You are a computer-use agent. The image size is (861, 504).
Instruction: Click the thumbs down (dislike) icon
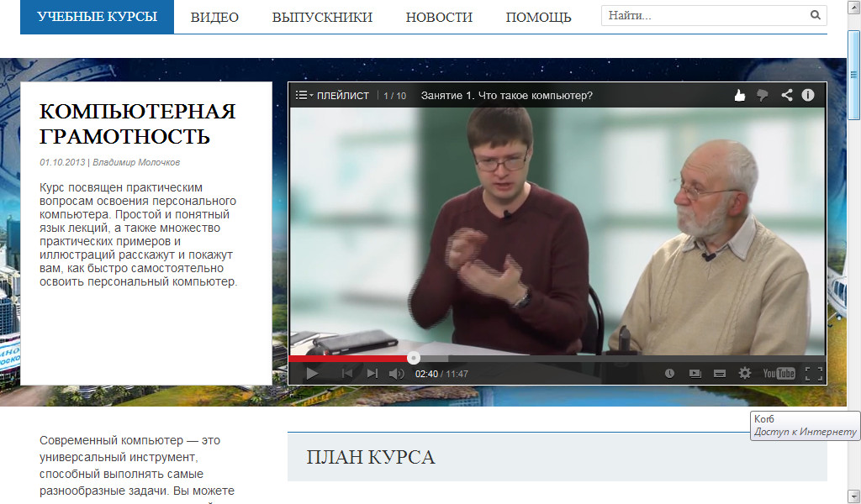(762, 95)
